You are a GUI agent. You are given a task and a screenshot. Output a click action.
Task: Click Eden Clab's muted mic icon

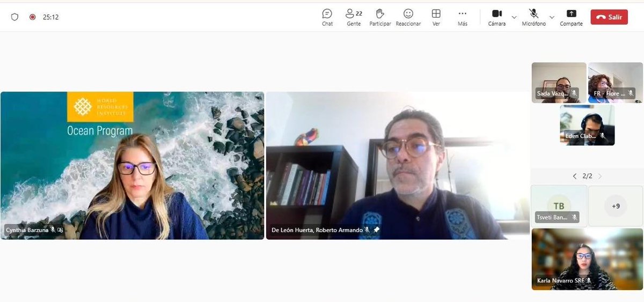point(603,136)
